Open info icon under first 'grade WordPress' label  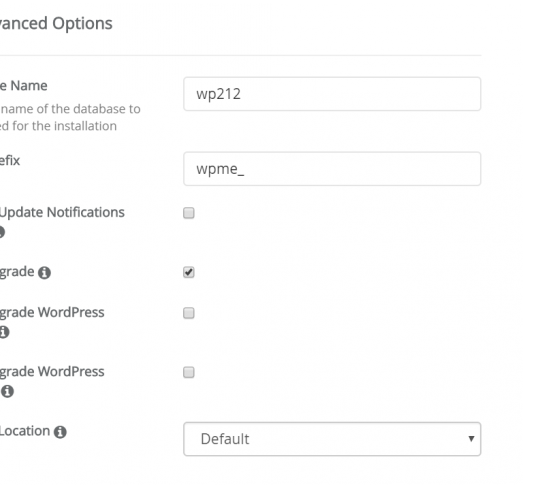(4, 332)
